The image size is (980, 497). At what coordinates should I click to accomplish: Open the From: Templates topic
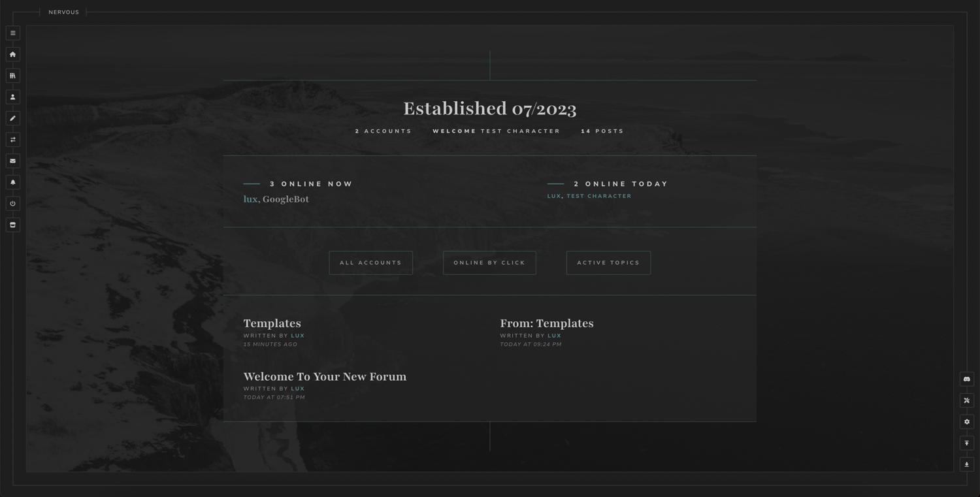point(547,323)
